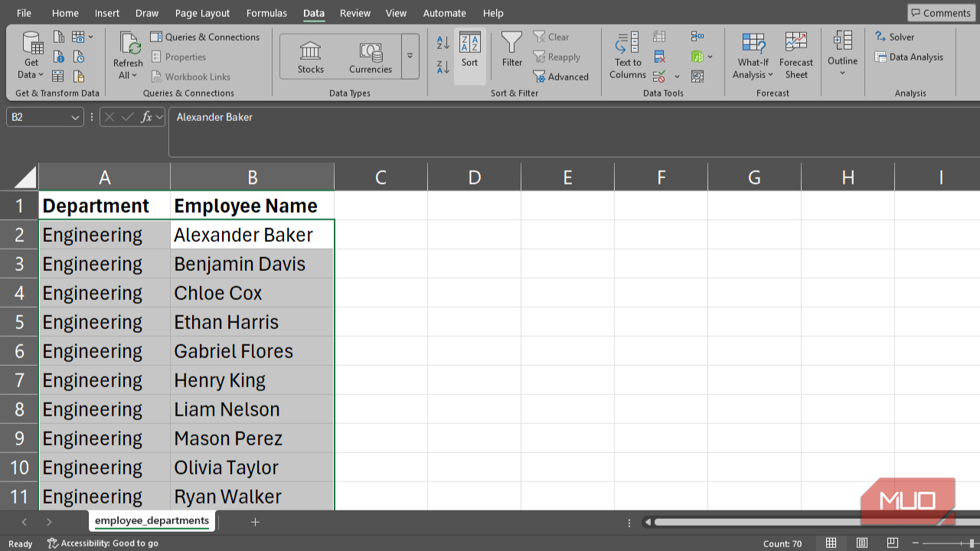Click the disabled Properties button
This screenshot has width=980, height=551.
pyautogui.click(x=179, y=57)
